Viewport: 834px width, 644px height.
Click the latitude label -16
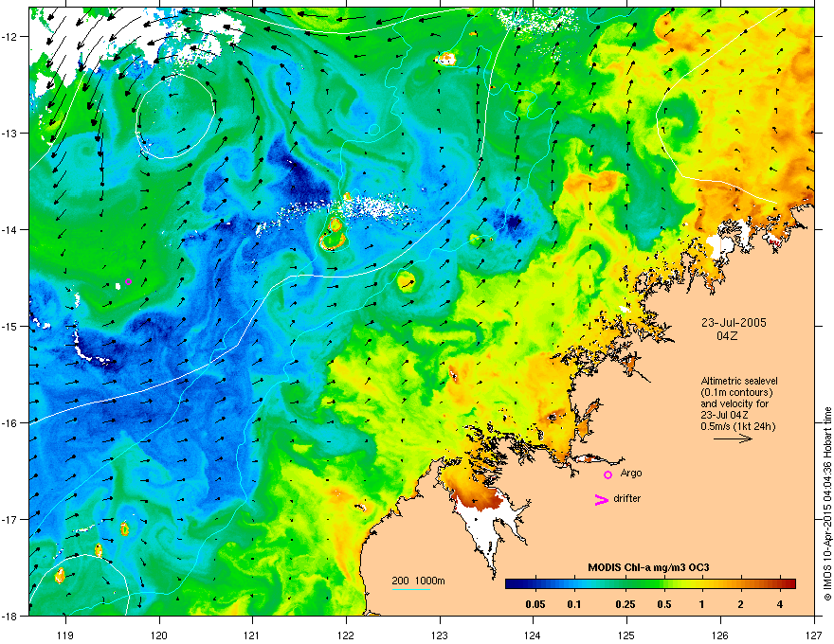(10, 423)
